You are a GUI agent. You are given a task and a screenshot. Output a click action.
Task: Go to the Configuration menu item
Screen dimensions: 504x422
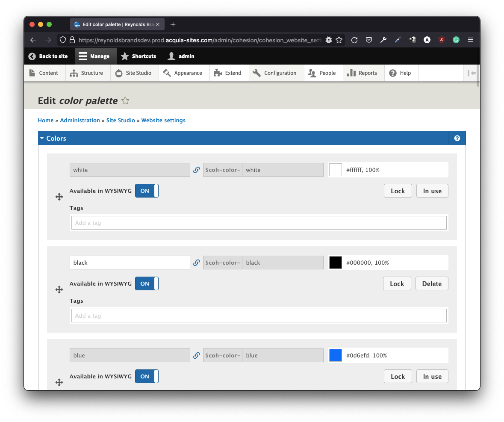(275, 73)
